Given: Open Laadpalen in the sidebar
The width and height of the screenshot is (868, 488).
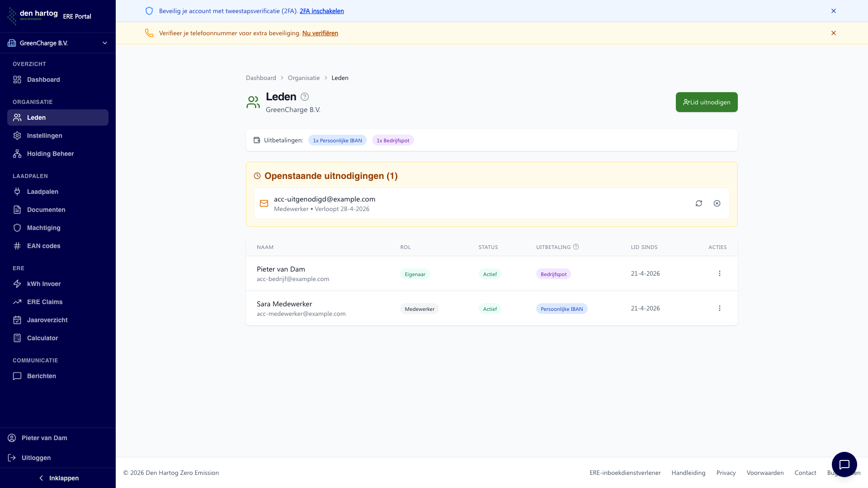Looking at the screenshot, I should point(58,192).
